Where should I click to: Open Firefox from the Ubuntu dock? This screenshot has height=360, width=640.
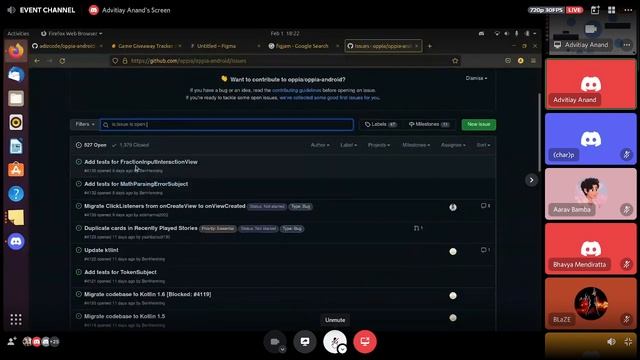pos(16,51)
